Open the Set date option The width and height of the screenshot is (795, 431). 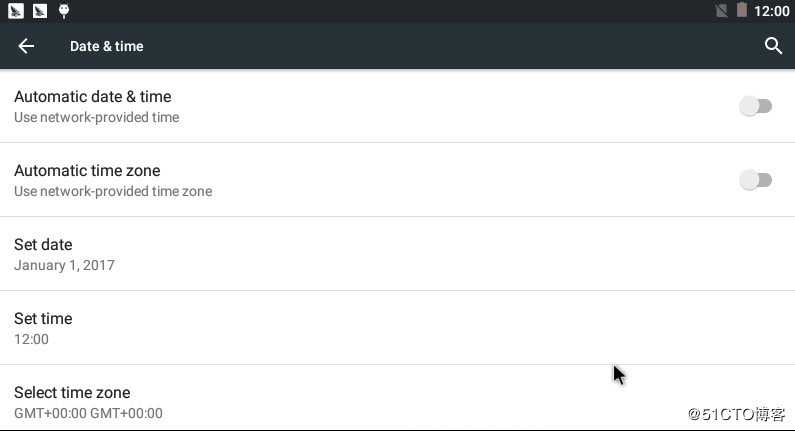click(x=43, y=244)
